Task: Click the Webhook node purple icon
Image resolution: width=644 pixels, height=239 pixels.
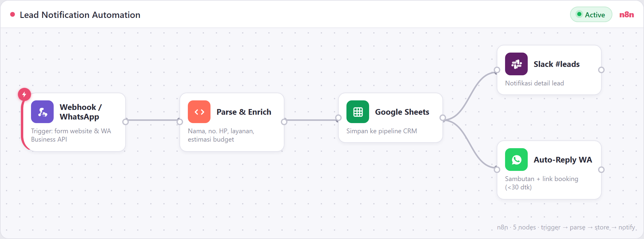Action: 42,112
